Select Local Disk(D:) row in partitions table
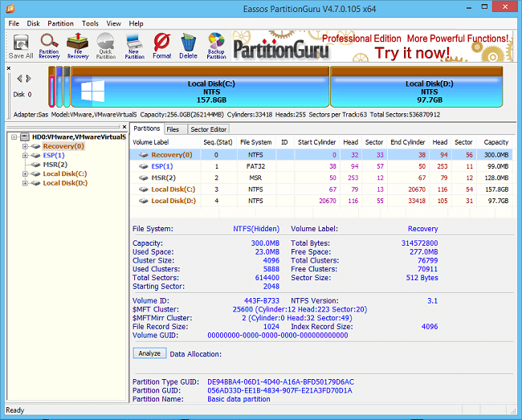The height and width of the screenshot is (420, 522). click(x=321, y=201)
